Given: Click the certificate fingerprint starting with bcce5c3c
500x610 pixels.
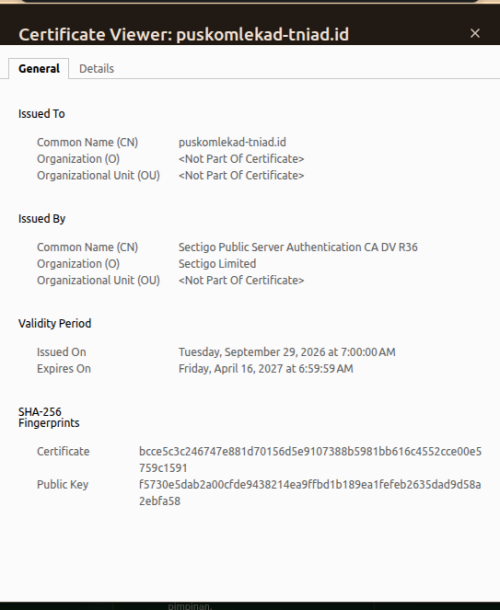Looking at the screenshot, I should click(310, 459).
